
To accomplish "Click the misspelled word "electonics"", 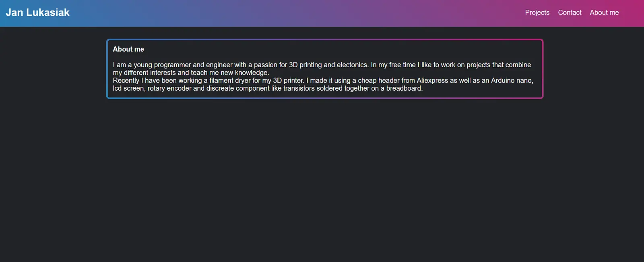I will tap(352, 65).
